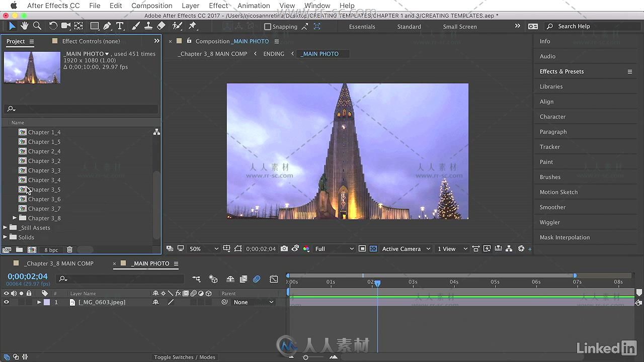Toggle Fast Previews in viewer

tap(487, 249)
